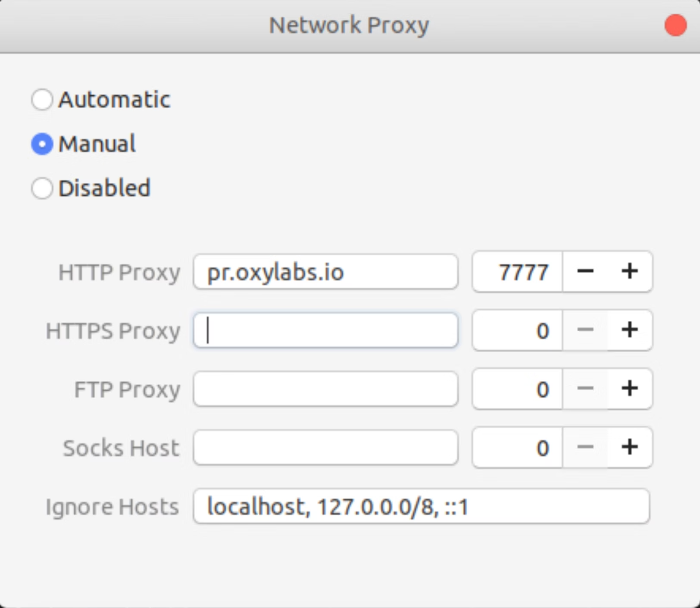The image size is (700, 608).
Task: Click the FTP Proxy address field
Action: point(325,389)
